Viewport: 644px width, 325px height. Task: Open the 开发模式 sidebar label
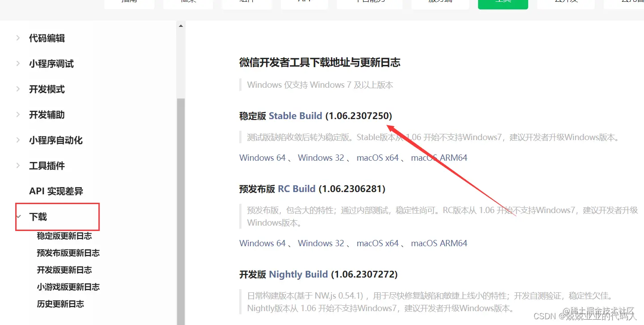(47, 90)
